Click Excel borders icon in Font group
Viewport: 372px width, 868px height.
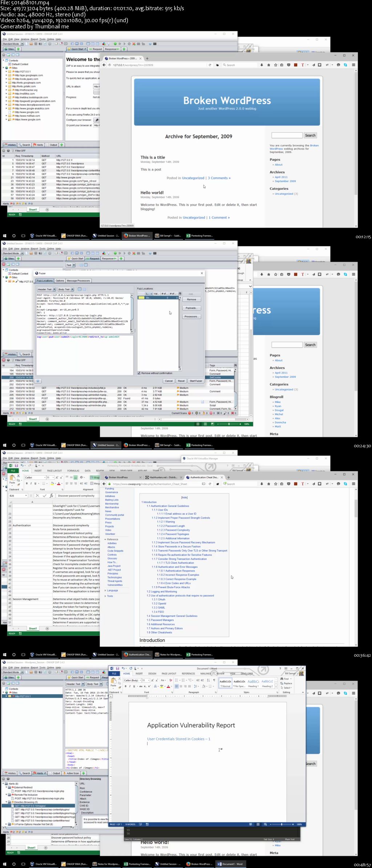44,483
